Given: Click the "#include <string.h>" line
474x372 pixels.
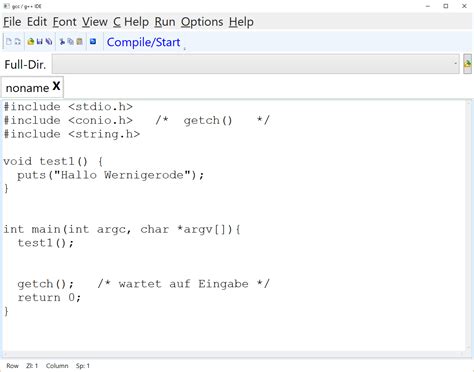Looking at the screenshot, I should (72, 134).
